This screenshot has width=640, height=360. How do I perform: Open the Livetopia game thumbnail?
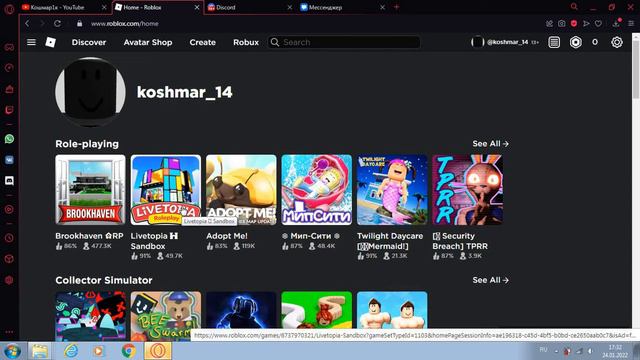tap(166, 189)
